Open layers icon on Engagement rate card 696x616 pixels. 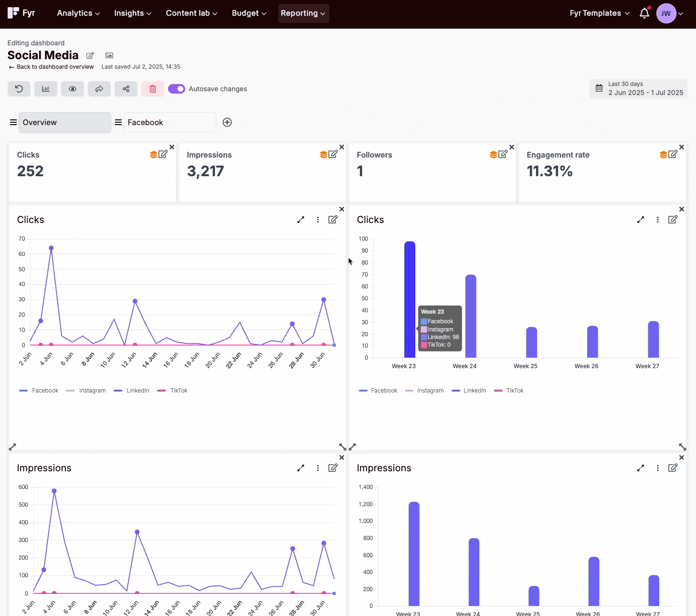click(664, 155)
